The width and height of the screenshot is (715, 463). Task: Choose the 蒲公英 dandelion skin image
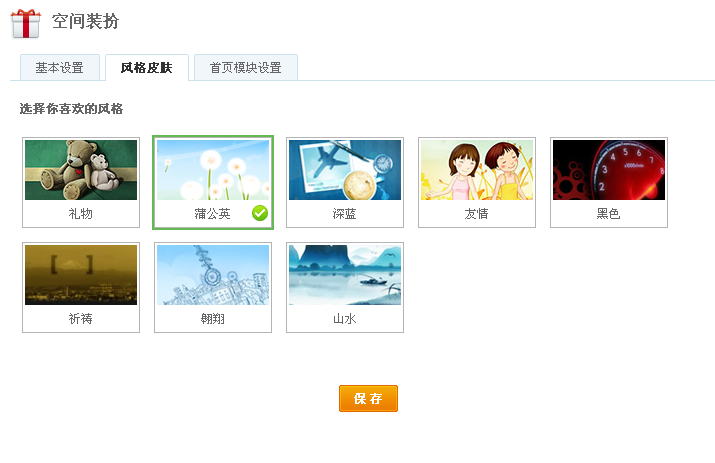213,170
